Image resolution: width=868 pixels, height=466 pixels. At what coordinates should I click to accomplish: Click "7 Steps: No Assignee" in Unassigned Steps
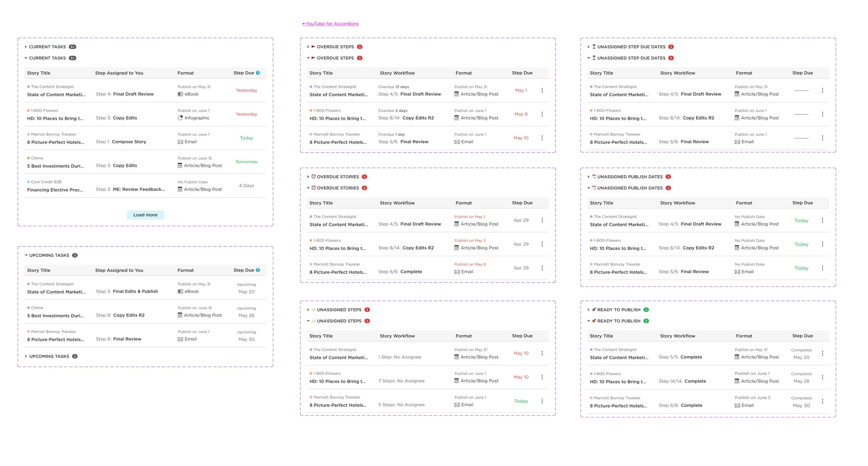click(x=401, y=381)
